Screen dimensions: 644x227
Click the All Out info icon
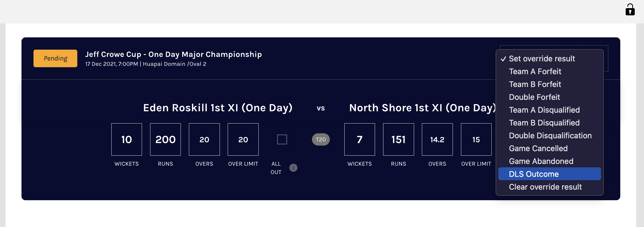click(293, 168)
